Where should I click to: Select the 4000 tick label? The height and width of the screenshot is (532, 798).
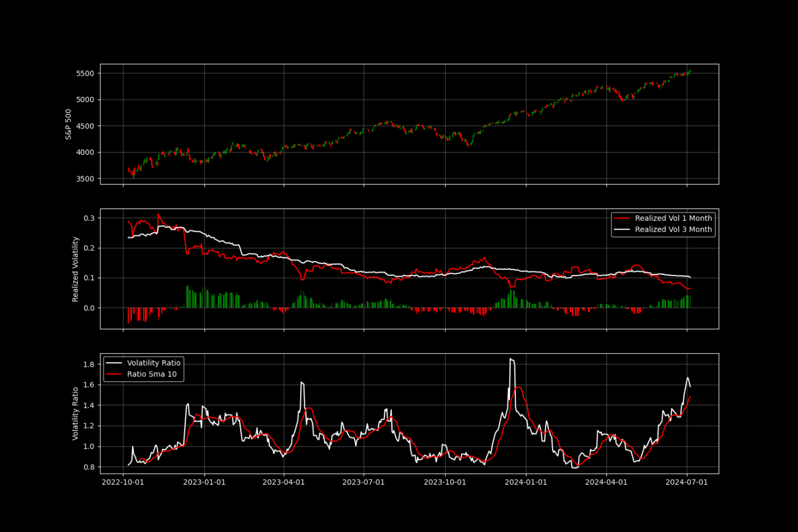pyautogui.click(x=85, y=152)
